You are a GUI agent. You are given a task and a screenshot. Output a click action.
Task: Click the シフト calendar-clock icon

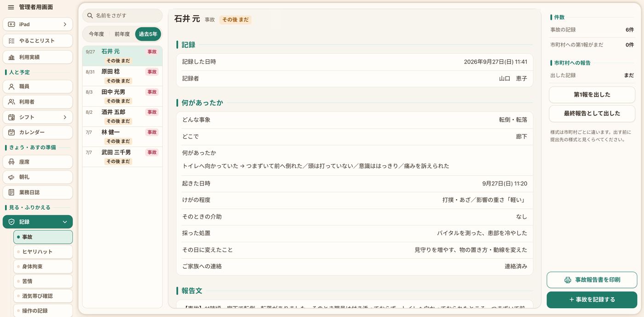11,117
